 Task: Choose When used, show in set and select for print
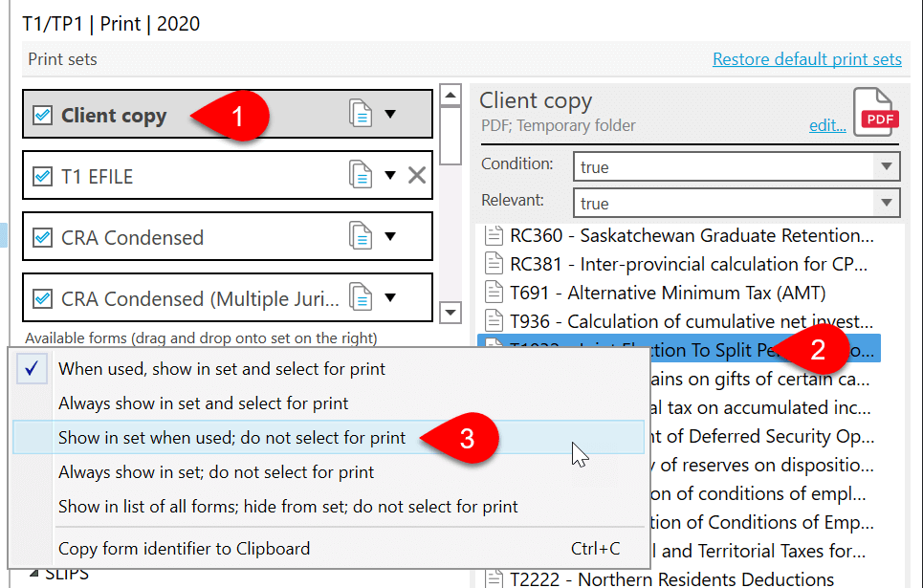(328, 368)
